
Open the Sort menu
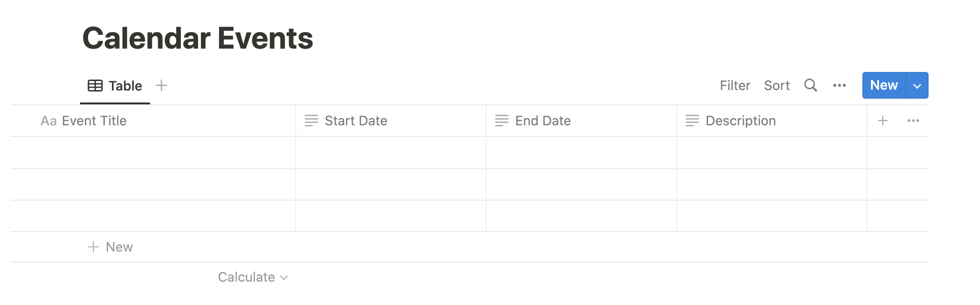click(x=777, y=85)
